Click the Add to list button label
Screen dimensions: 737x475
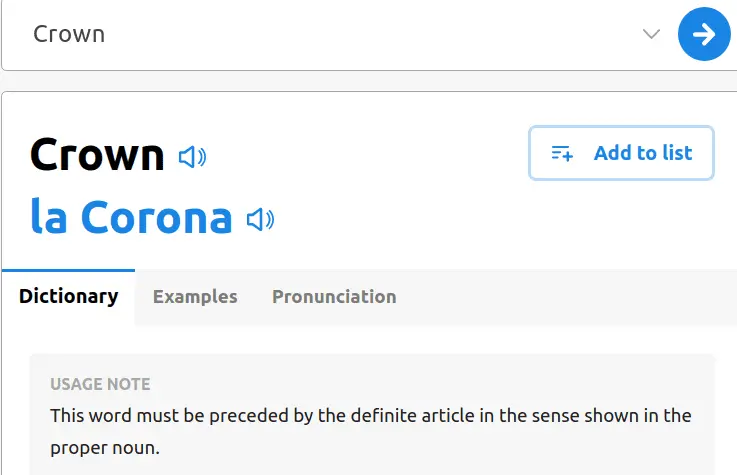click(642, 153)
